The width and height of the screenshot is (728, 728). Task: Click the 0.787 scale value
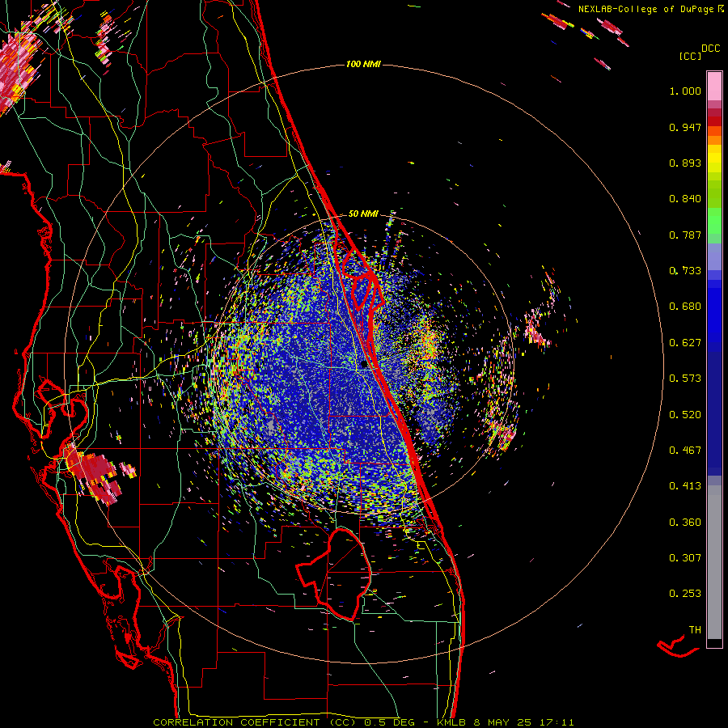pos(685,235)
